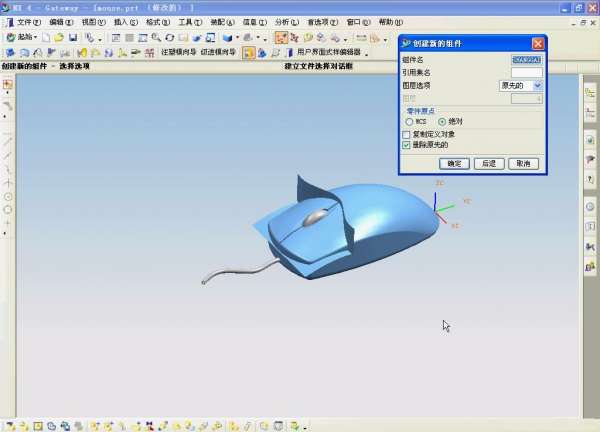The image size is (600, 432).
Task: Select the 绝对 radio button
Action: tap(442, 122)
